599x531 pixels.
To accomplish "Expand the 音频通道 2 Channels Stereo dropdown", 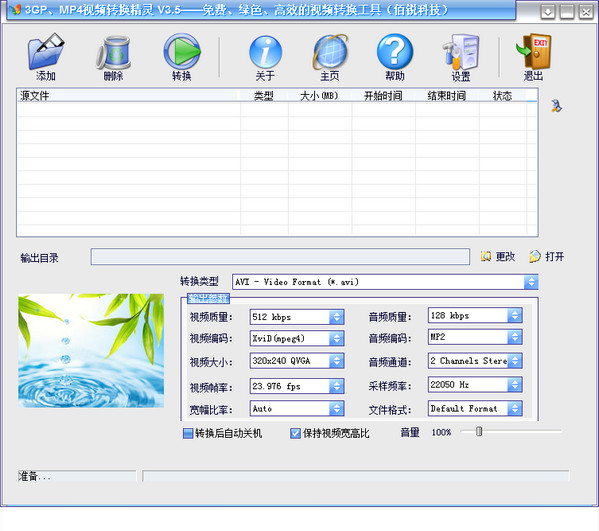I will click(x=515, y=361).
